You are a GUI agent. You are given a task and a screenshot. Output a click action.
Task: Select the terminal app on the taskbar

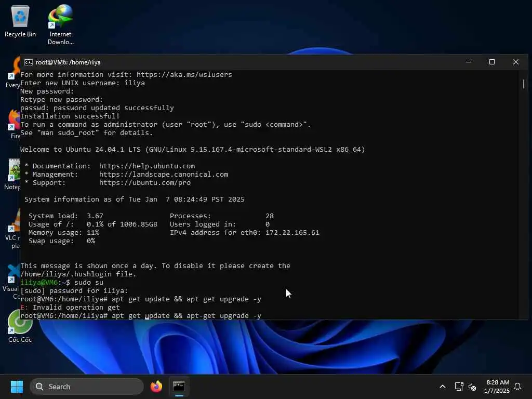179,387
